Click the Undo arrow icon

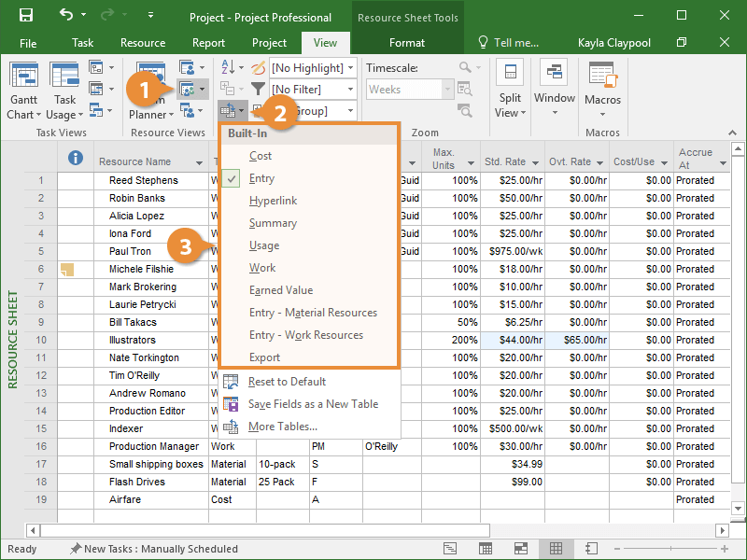click(66, 16)
